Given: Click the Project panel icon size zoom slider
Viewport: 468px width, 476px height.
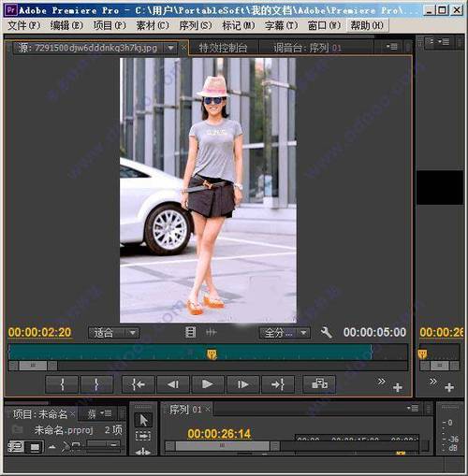Looking at the screenshot, I should 103,444.
